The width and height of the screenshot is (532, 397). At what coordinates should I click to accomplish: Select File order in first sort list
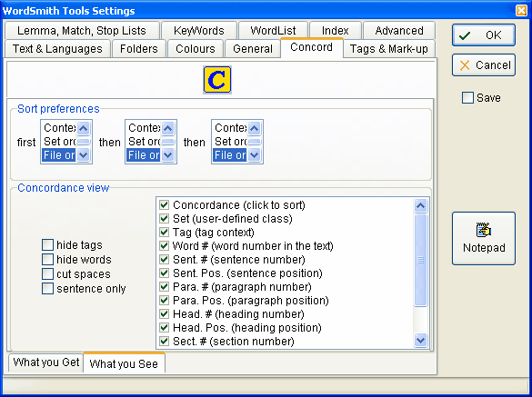(59, 155)
